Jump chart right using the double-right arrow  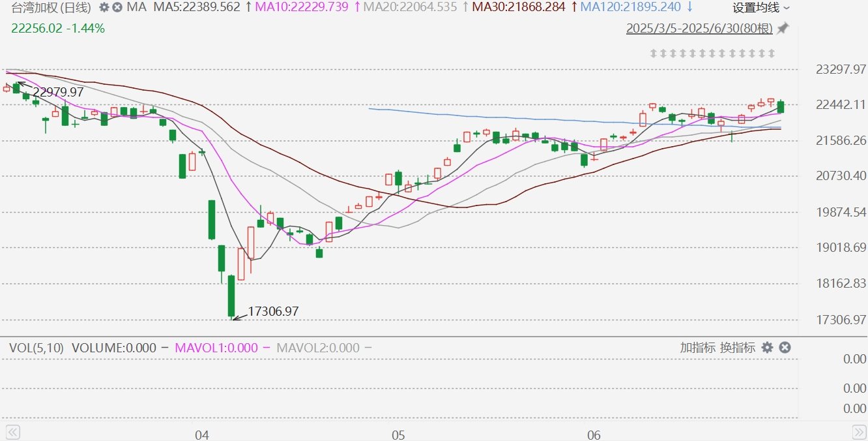pos(860,432)
